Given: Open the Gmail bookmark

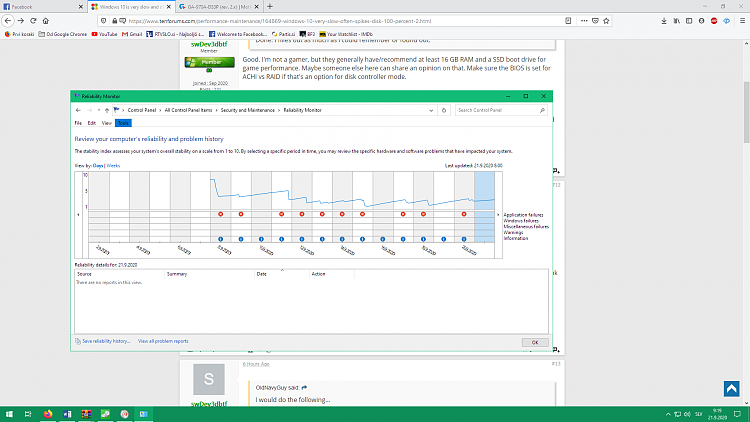Looking at the screenshot, I should [x=133, y=33].
